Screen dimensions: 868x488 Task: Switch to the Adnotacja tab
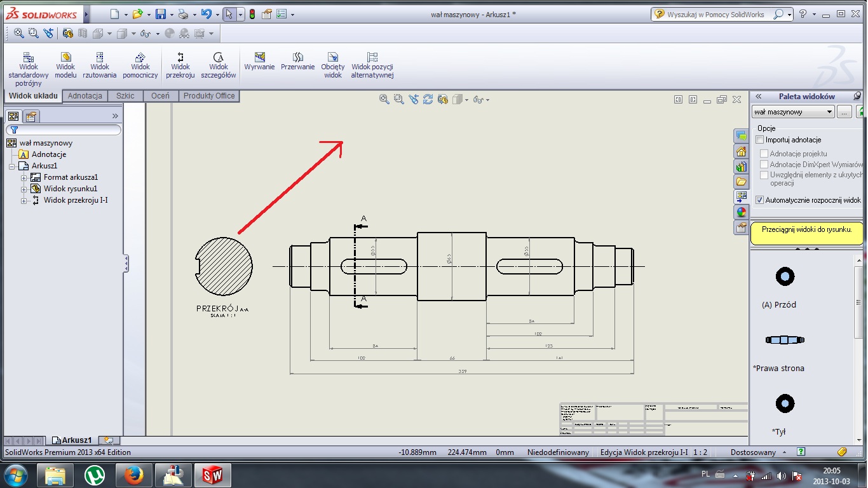click(x=85, y=96)
